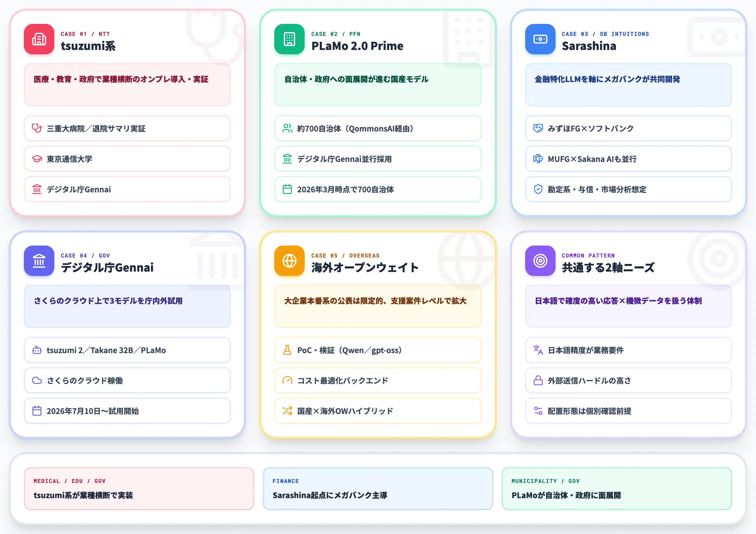Click lock icon beside 外部送信ハードルの高さ
The image size is (756, 534).
(x=538, y=381)
